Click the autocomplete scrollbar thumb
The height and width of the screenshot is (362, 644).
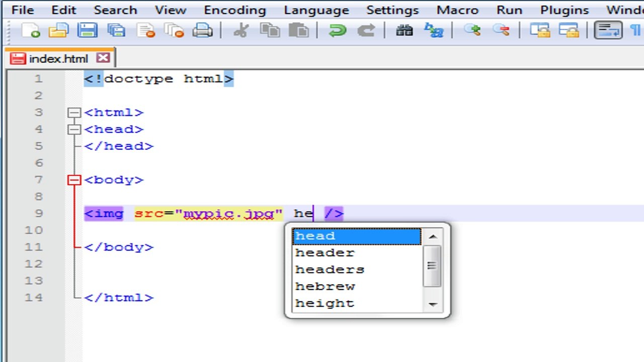pos(433,266)
